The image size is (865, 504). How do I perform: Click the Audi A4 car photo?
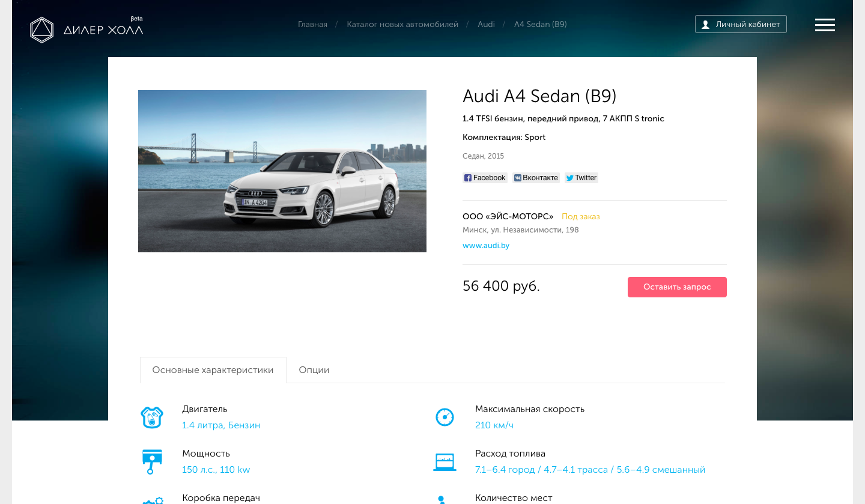[282, 171]
